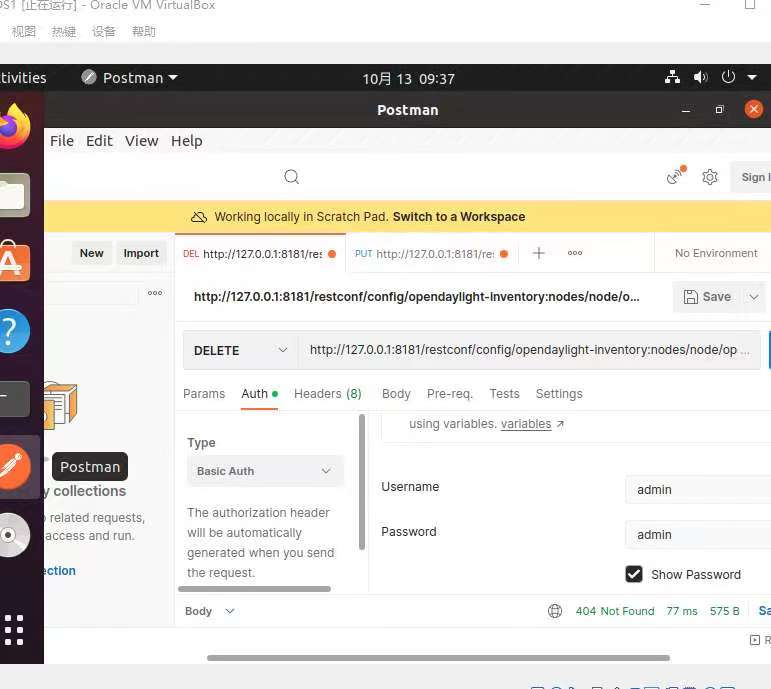Click the variables link
Viewport: 771px width, 689px height.
(x=526, y=424)
